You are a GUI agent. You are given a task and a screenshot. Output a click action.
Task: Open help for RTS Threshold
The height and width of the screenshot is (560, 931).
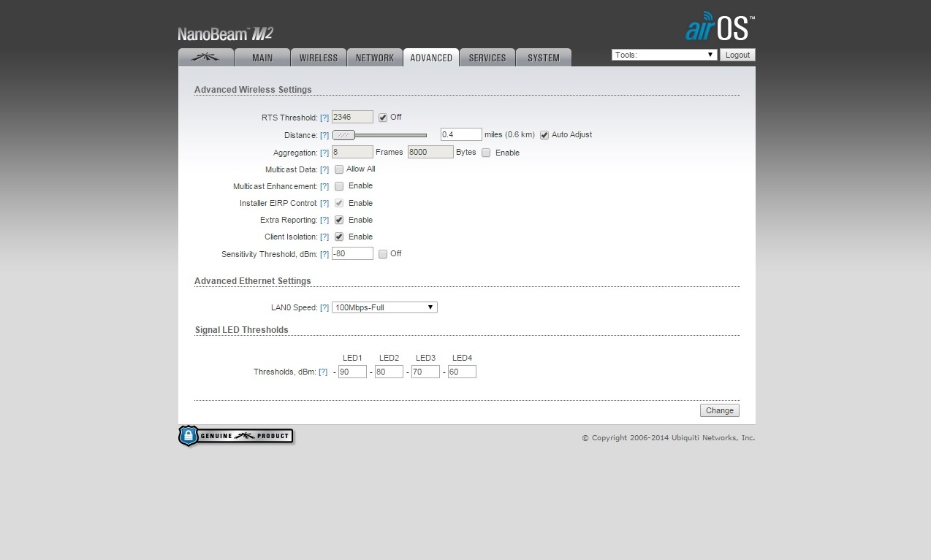(324, 118)
